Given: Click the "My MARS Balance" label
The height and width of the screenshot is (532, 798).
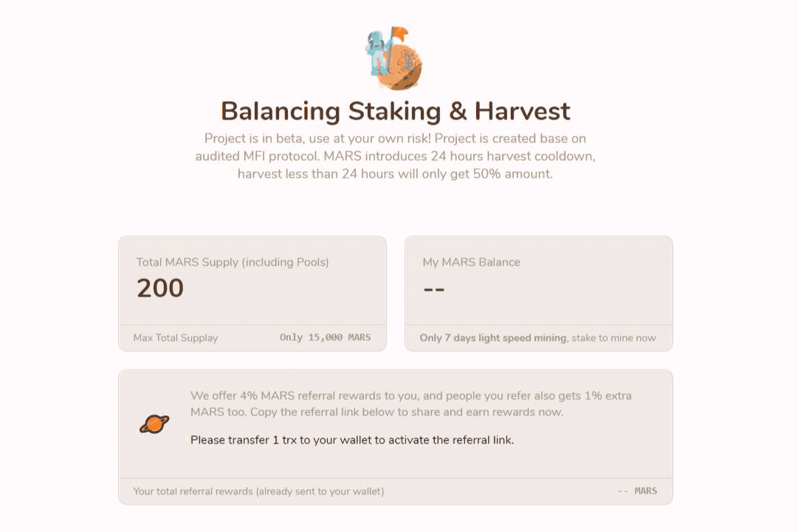Looking at the screenshot, I should pyautogui.click(x=471, y=262).
